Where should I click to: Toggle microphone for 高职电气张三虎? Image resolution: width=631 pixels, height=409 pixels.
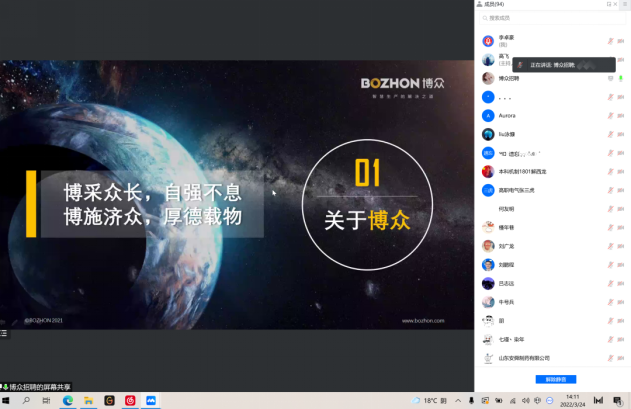610,190
